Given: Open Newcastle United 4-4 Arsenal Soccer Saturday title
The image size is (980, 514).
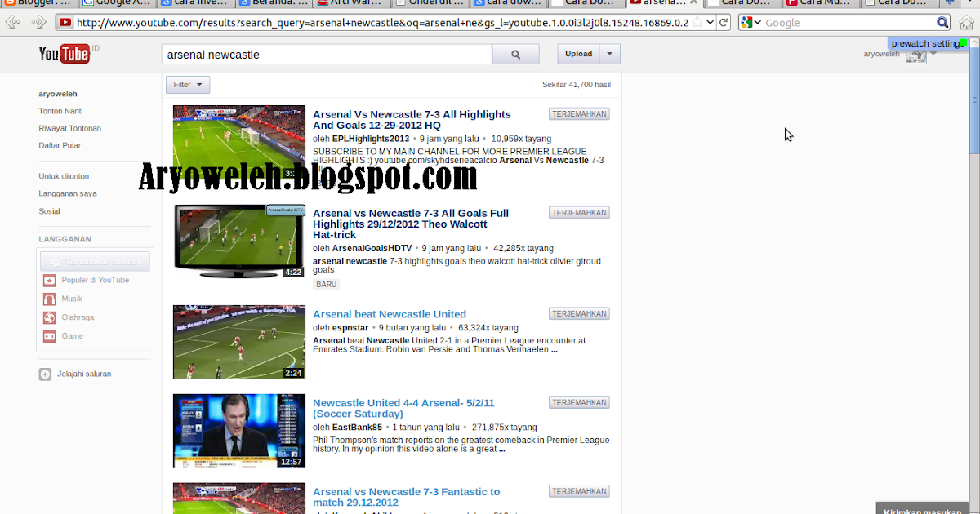Looking at the screenshot, I should [x=403, y=408].
